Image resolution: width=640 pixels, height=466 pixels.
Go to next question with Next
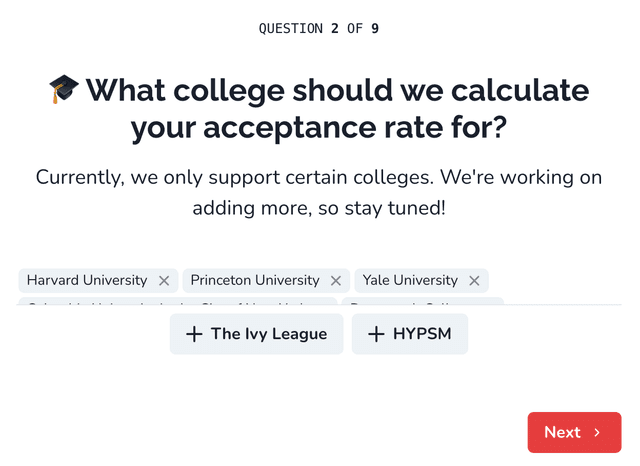(574, 433)
